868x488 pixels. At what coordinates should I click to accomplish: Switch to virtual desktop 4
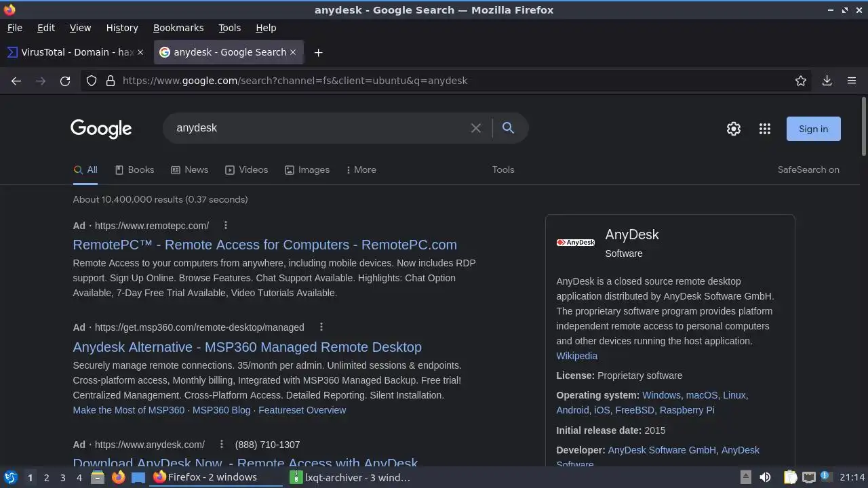[x=79, y=478]
